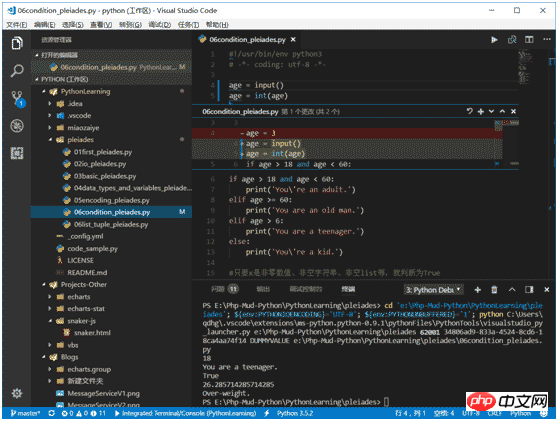
Task: Toggle the terminal panel position icon
Action: 529,290
